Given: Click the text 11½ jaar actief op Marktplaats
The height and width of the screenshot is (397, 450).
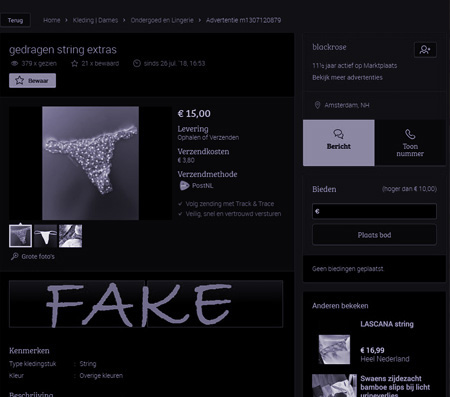Looking at the screenshot, I should coord(355,66).
